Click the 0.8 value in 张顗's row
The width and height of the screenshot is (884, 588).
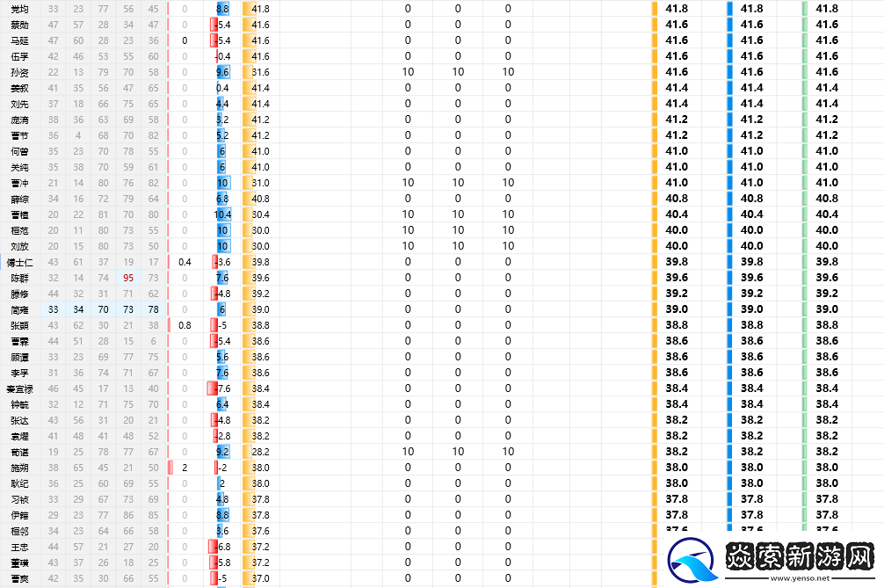[x=185, y=325]
